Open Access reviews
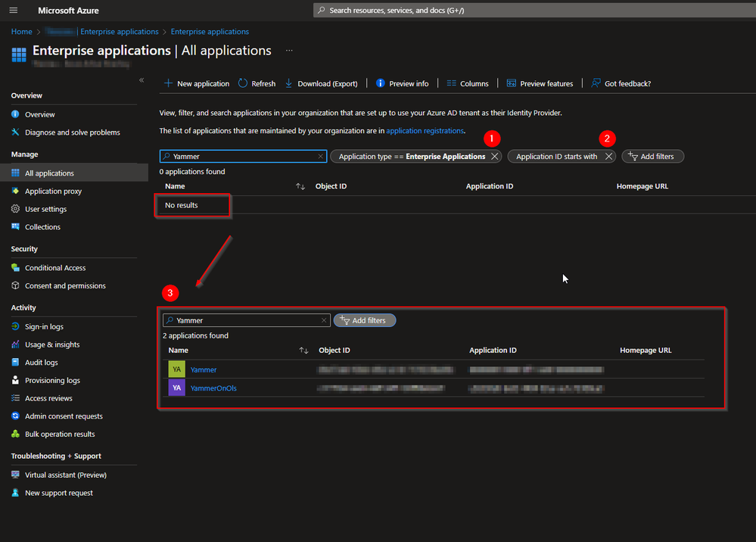 [x=48, y=398]
